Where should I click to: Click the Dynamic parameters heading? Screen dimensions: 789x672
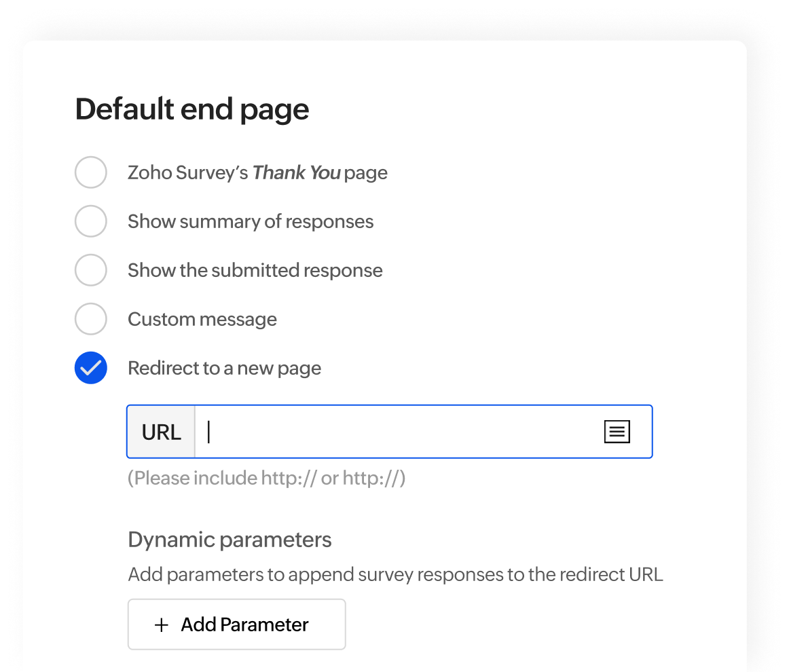click(x=230, y=539)
